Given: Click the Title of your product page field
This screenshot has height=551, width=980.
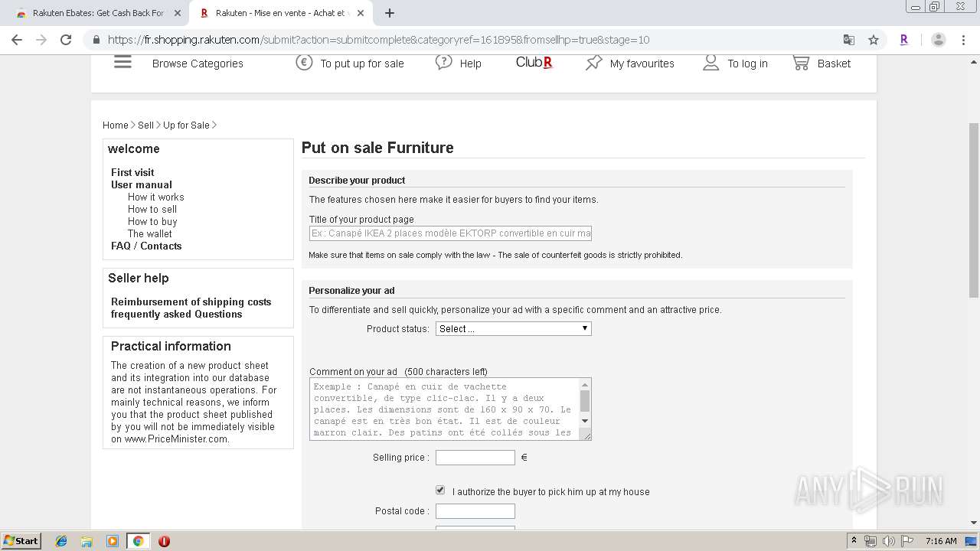Looking at the screenshot, I should click(450, 233).
